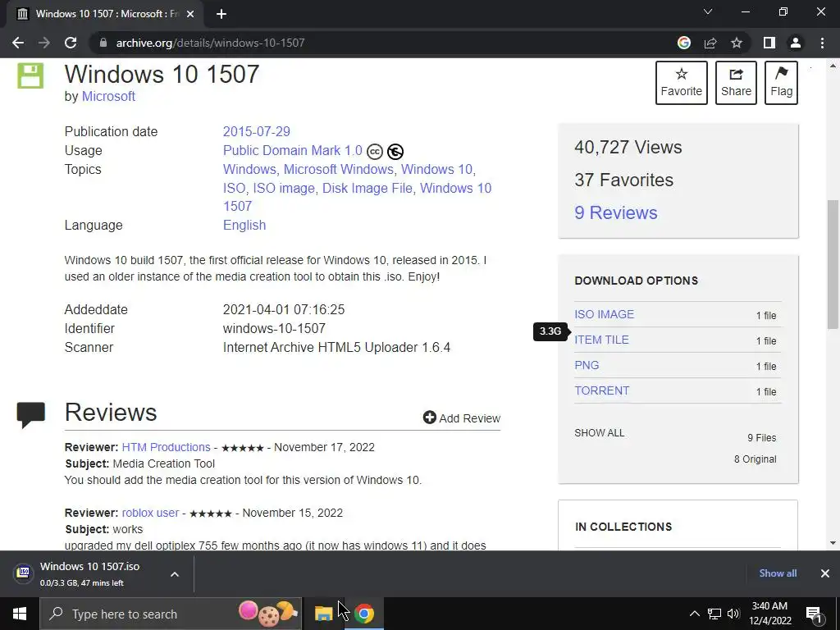Open Microsoft Windows topic link

point(339,169)
